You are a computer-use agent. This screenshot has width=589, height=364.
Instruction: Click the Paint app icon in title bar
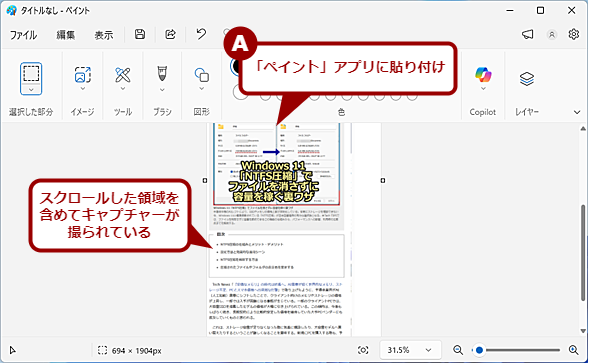point(11,10)
